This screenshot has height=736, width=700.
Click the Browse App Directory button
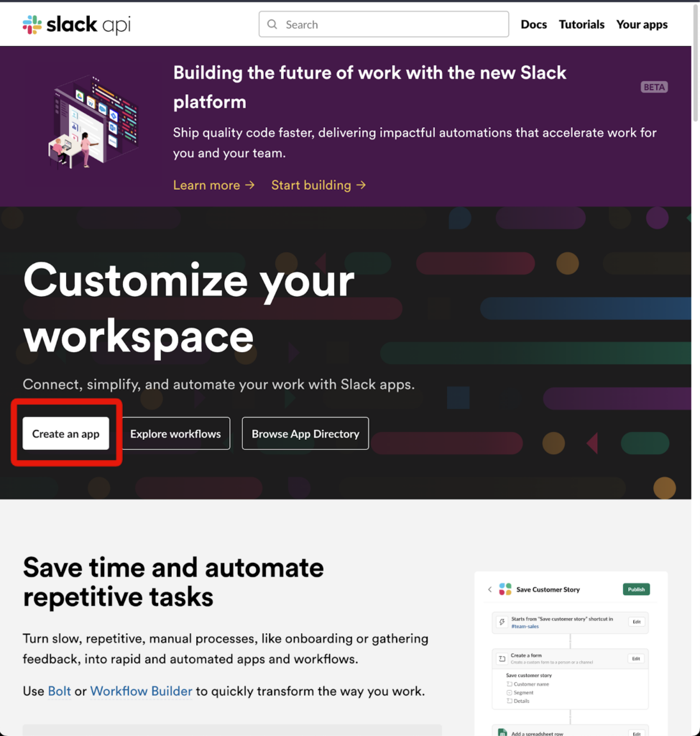(x=305, y=433)
